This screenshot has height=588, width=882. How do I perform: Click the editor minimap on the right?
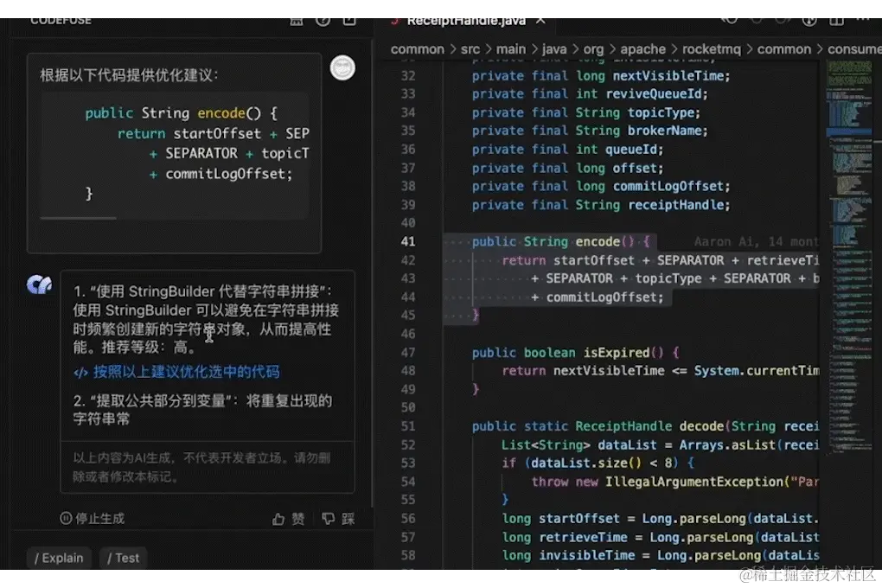851,256
